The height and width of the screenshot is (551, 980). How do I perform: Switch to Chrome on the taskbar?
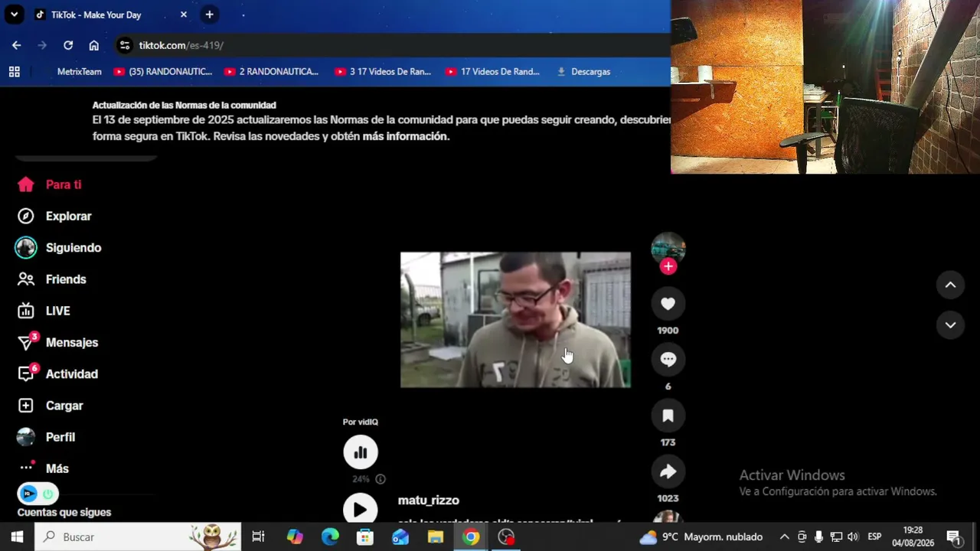[471, 537]
